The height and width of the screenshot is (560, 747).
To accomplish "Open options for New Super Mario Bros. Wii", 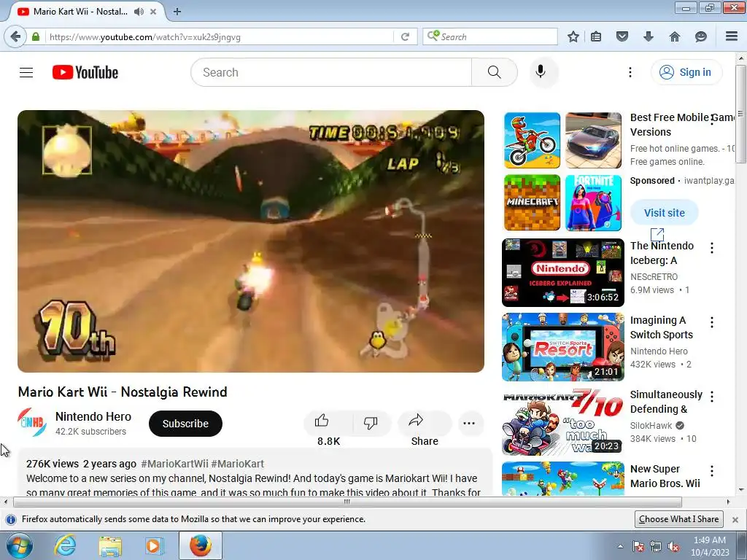I will coord(712,471).
